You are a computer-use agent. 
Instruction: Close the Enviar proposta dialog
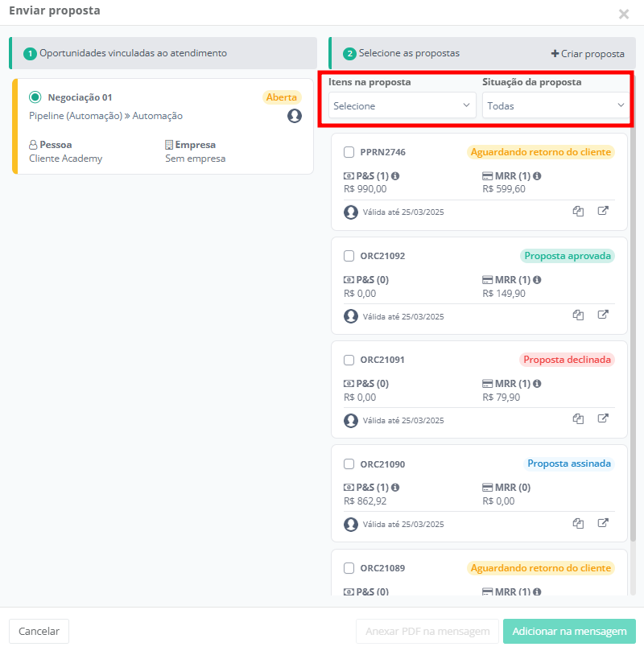[624, 14]
